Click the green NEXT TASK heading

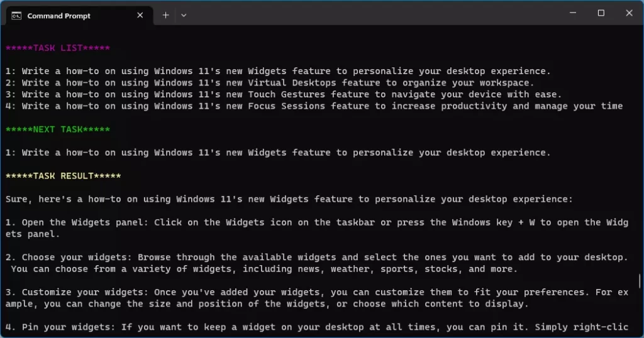click(57, 129)
